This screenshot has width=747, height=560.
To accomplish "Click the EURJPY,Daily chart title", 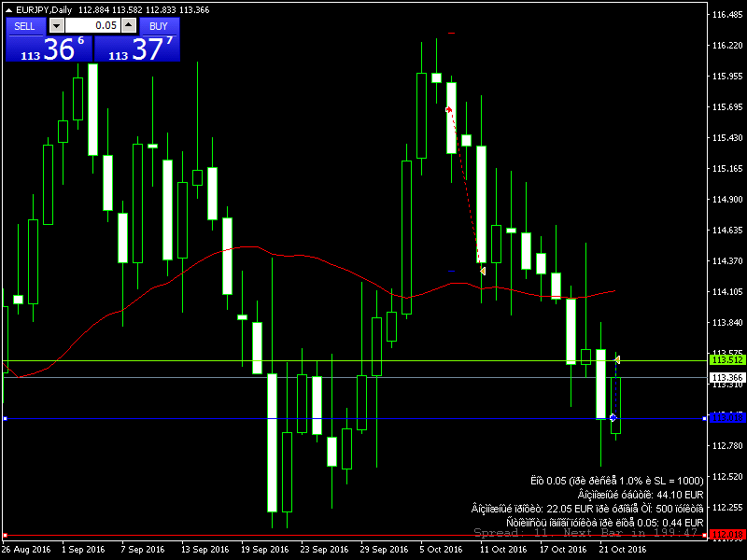I will [x=44, y=10].
